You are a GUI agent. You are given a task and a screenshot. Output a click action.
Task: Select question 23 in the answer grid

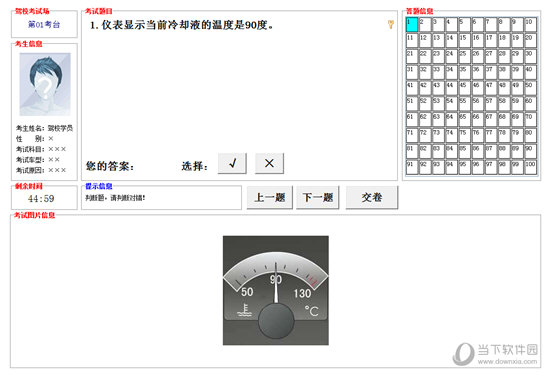point(438,57)
